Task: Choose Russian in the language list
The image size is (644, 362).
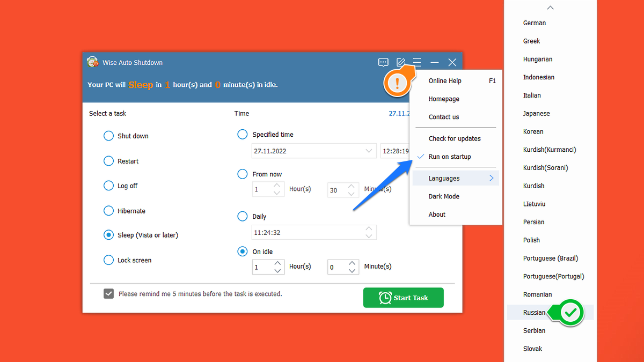Action: pos(551,313)
